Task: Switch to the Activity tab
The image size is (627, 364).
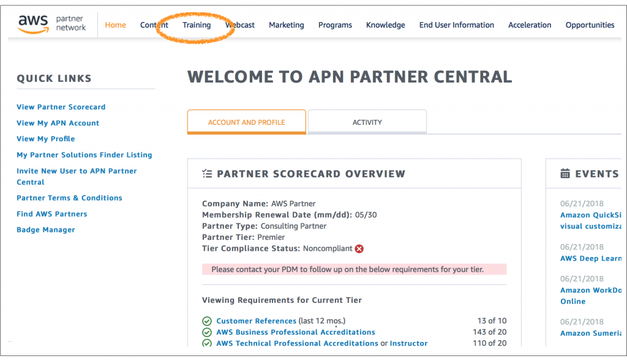Action: (x=367, y=122)
